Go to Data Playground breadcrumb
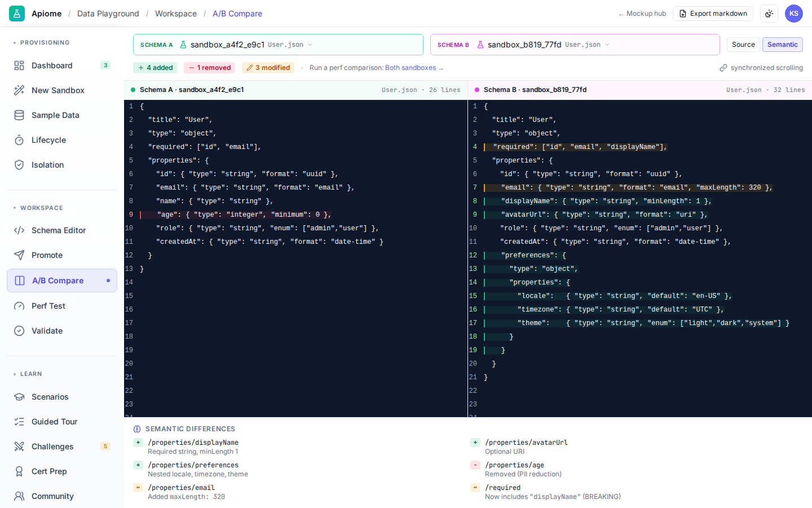Screen dimensions: 812x508 [x=108, y=14]
